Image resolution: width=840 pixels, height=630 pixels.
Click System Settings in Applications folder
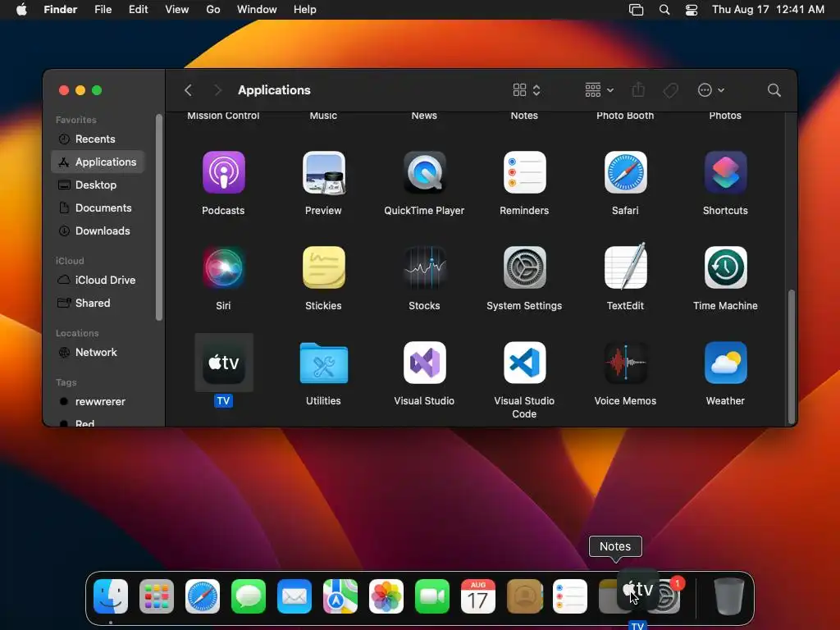(x=524, y=267)
